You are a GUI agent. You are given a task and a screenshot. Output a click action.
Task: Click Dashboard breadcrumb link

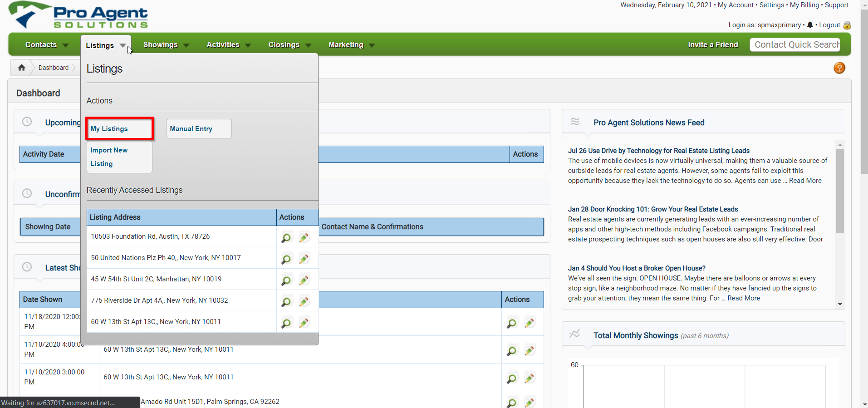(x=54, y=68)
